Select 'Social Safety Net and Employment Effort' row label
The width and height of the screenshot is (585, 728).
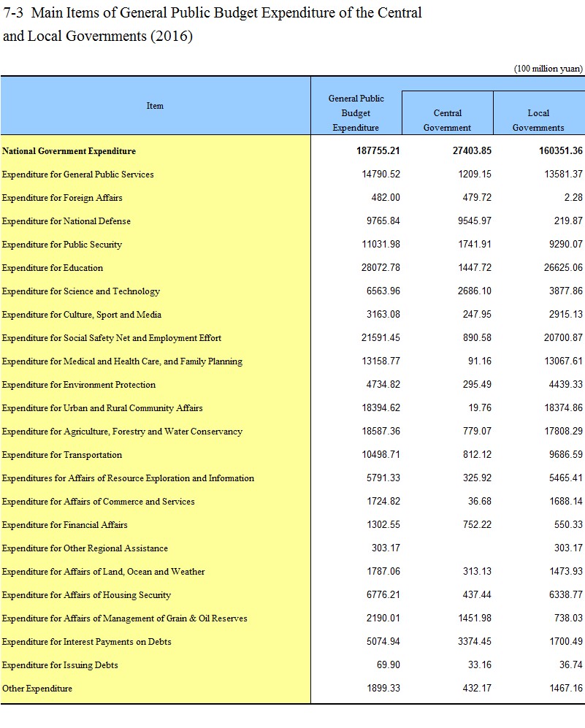(112, 338)
